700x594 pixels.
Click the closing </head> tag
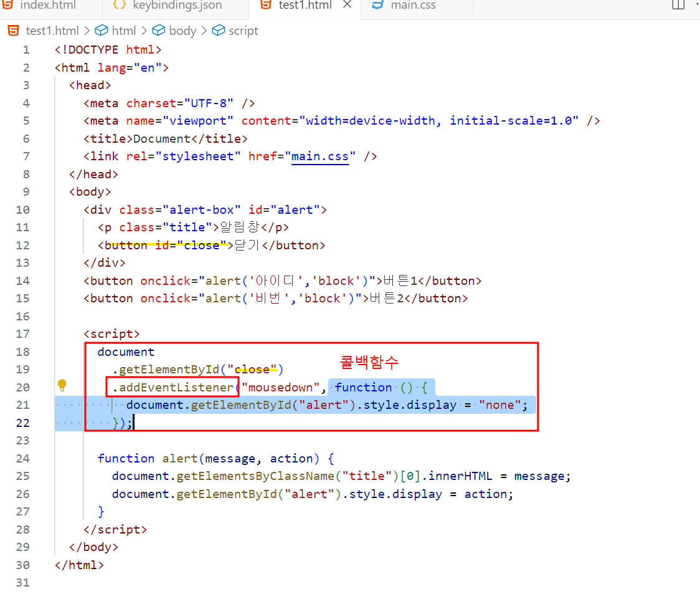94,175
